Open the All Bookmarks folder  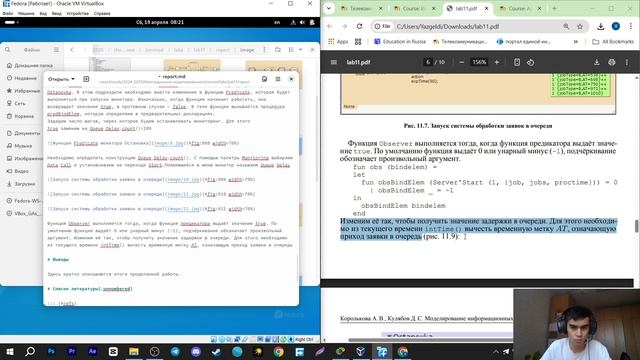point(613,42)
